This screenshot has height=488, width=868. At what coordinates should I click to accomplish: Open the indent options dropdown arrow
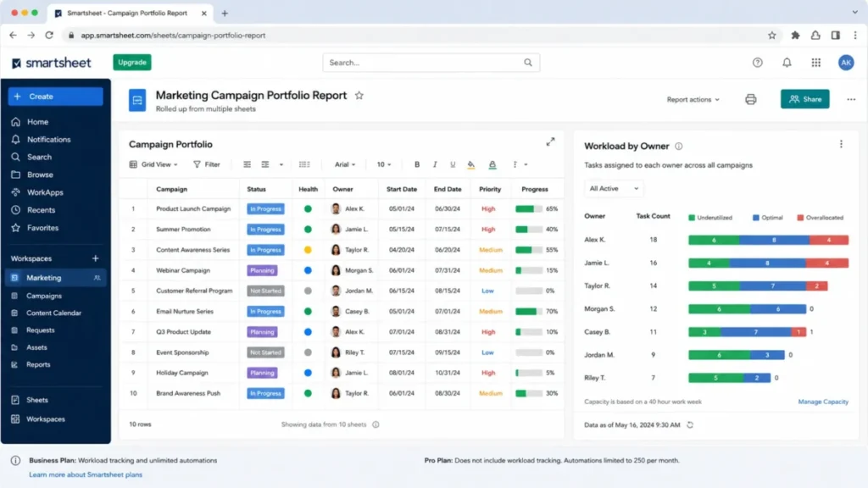point(281,164)
